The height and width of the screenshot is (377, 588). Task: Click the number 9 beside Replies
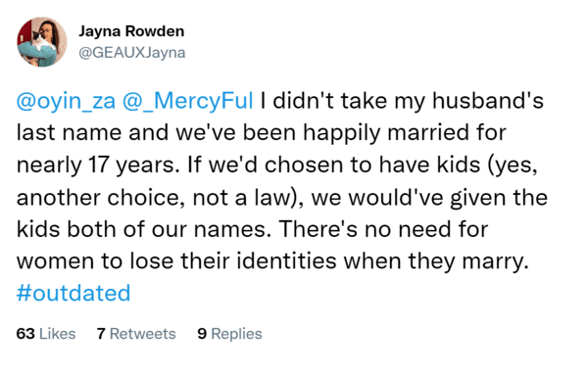pyautogui.click(x=202, y=334)
